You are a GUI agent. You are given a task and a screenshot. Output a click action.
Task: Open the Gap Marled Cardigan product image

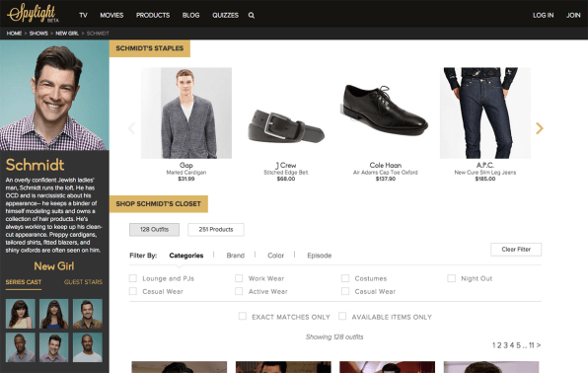(186, 112)
